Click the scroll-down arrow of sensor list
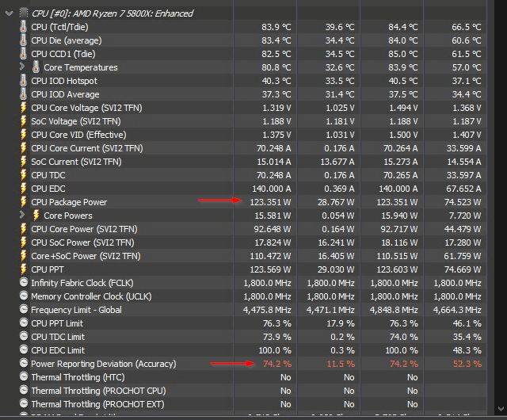507x420 pixels. point(501,408)
